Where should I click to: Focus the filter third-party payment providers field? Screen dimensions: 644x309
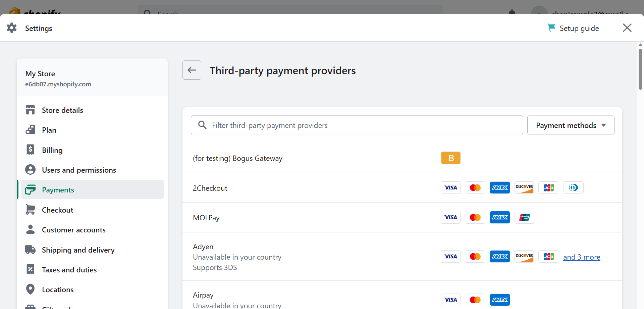click(357, 125)
